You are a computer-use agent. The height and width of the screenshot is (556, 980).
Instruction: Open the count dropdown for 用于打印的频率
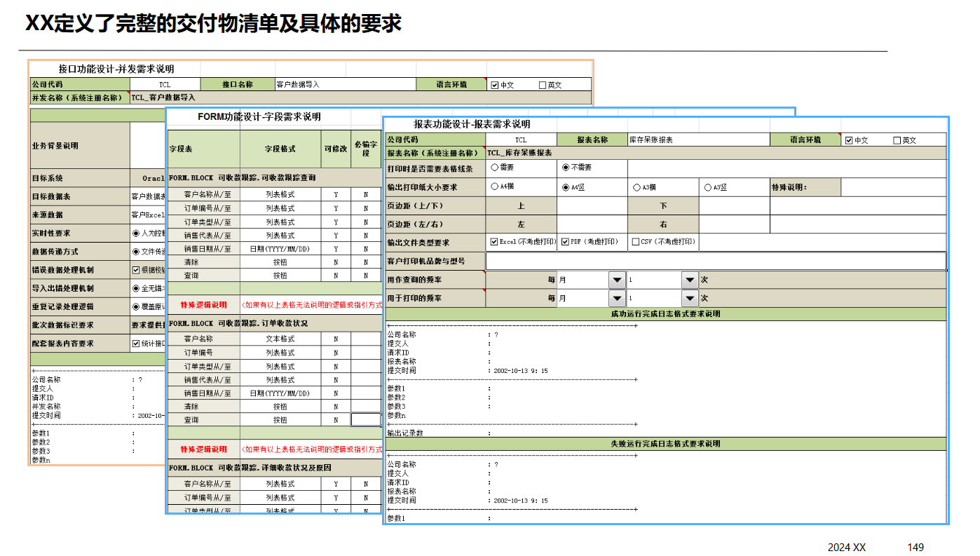690,298
